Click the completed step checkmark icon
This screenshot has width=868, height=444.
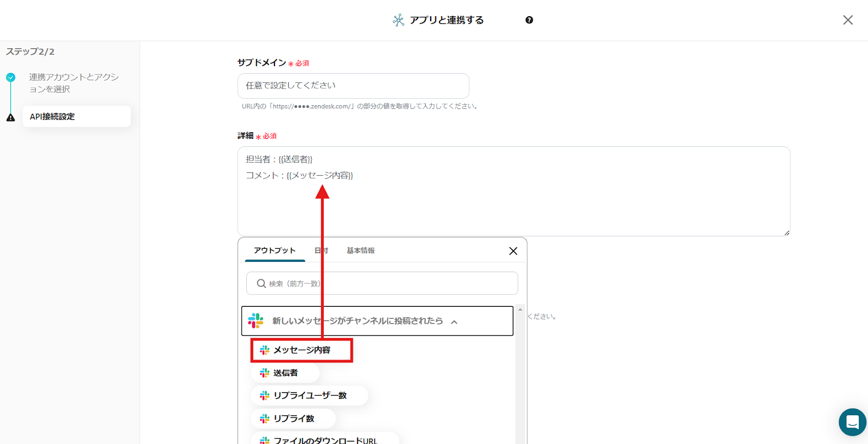(11, 78)
